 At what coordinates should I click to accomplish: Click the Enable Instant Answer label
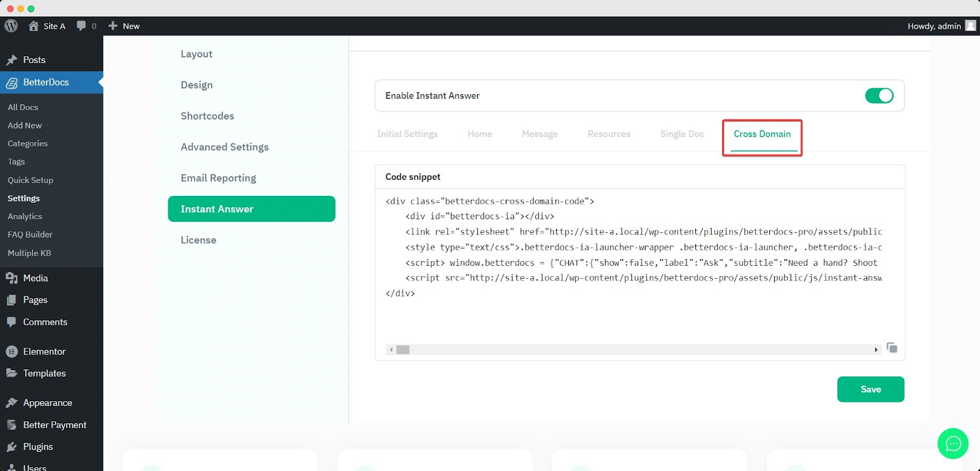pyautogui.click(x=432, y=96)
